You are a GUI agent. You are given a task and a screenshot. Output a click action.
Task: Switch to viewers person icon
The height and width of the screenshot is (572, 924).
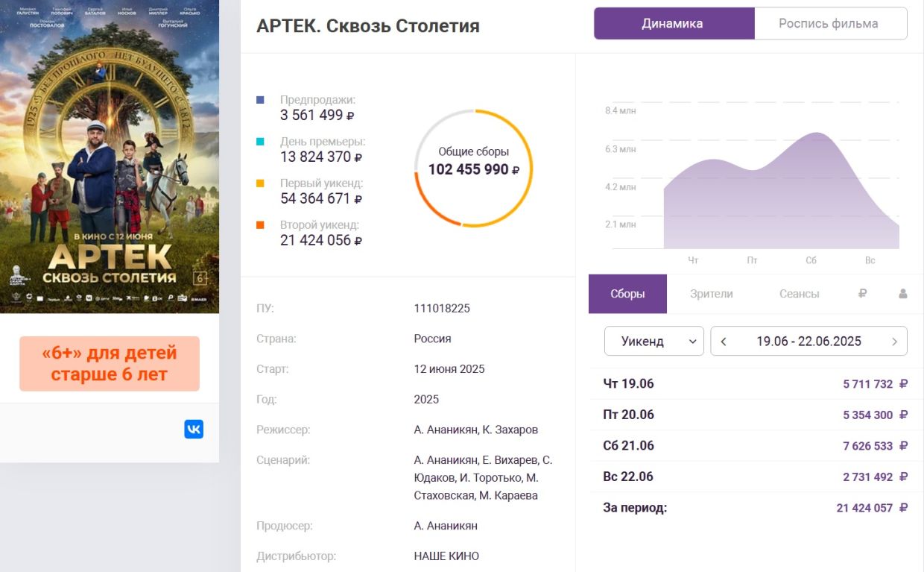[902, 294]
